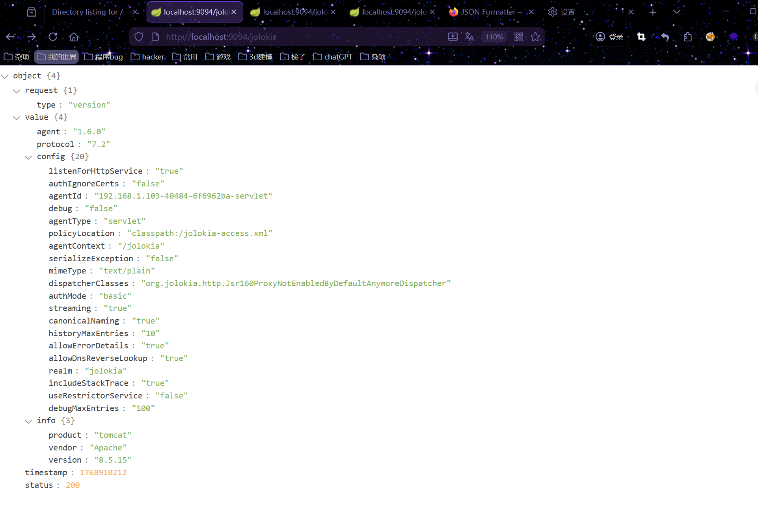This screenshot has height=532, width=758.
Task: Click the screenshot crop tool icon
Action: (x=641, y=37)
